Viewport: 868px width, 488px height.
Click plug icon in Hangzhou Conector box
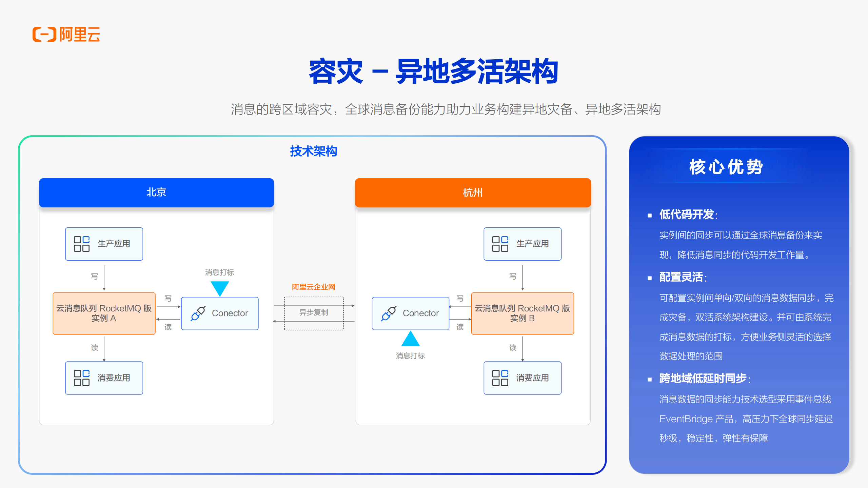coord(389,313)
